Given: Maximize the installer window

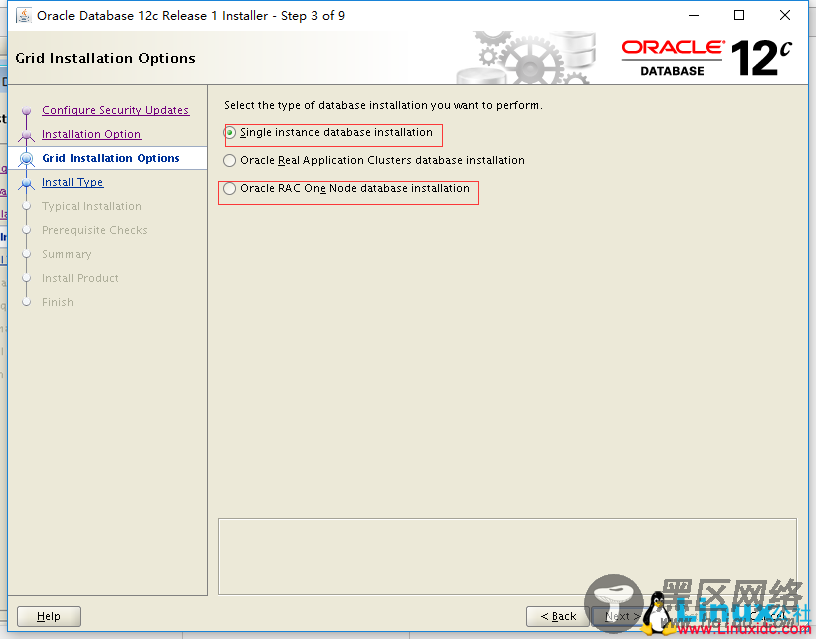Looking at the screenshot, I should [x=738, y=16].
